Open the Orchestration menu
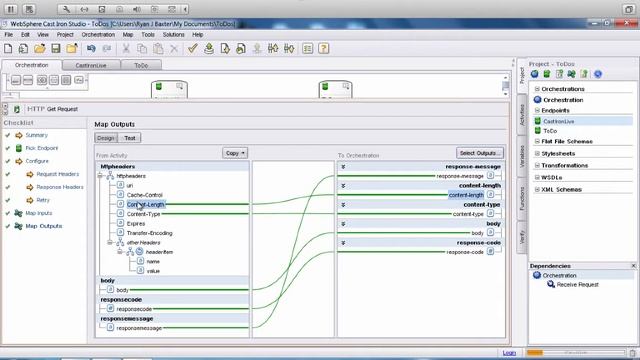 click(98, 35)
